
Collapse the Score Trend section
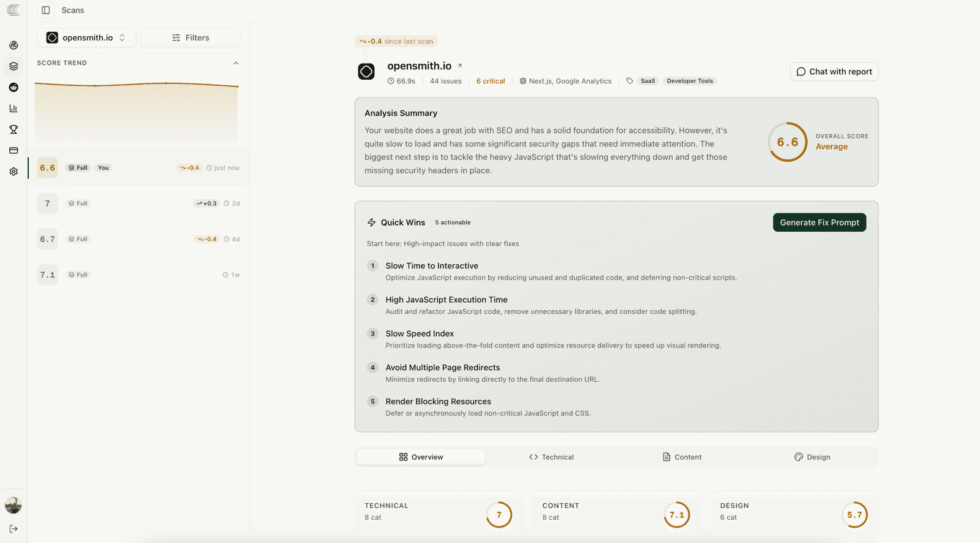click(x=236, y=63)
